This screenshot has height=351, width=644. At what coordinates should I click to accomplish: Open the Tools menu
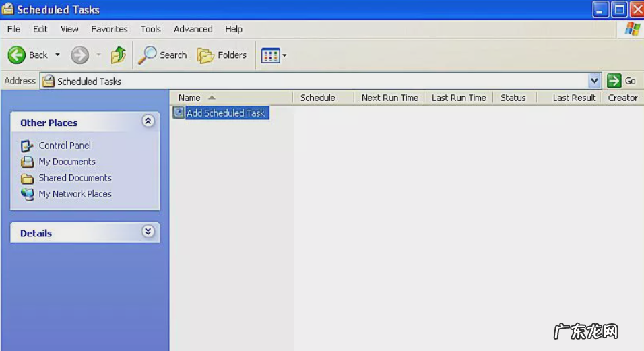click(x=151, y=29)
